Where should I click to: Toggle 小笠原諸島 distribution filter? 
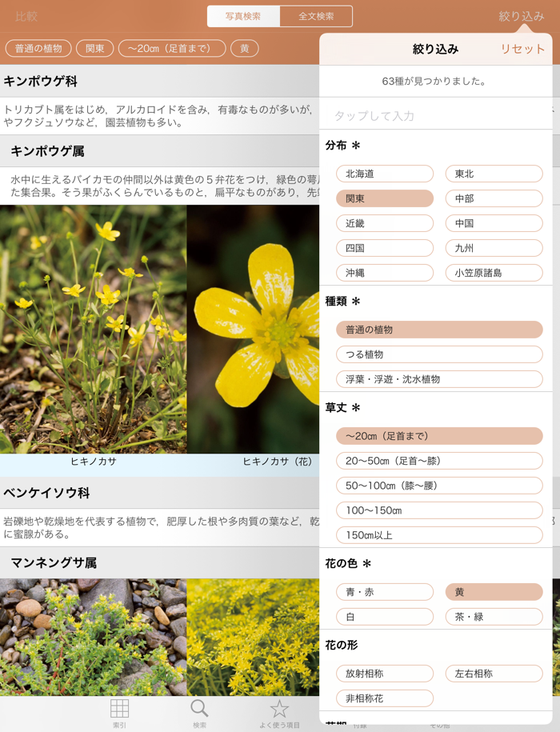click(x=494, y=273)
